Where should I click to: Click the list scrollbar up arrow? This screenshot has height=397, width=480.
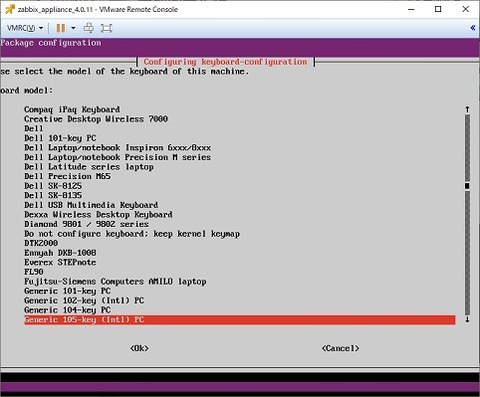point(467,109)
